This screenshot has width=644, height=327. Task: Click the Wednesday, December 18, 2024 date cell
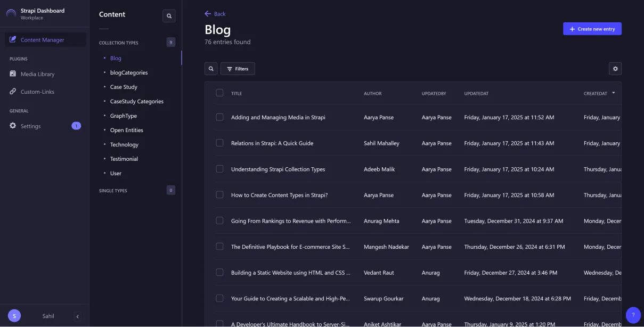pos(517,299)
